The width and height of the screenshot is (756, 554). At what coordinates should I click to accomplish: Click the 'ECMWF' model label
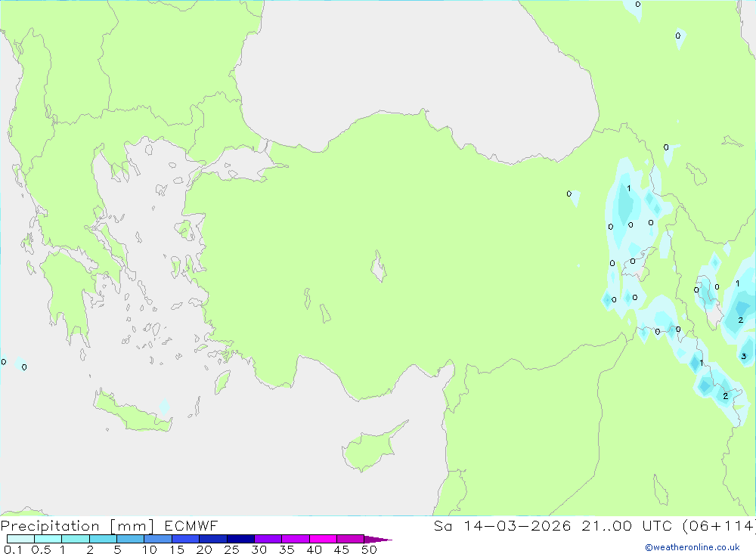click(191, 525)
